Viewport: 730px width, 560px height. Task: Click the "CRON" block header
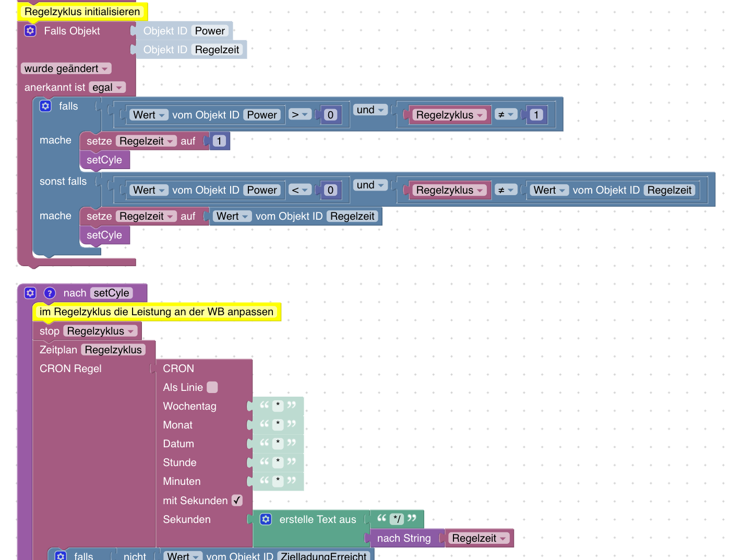(x=178, y=368)
